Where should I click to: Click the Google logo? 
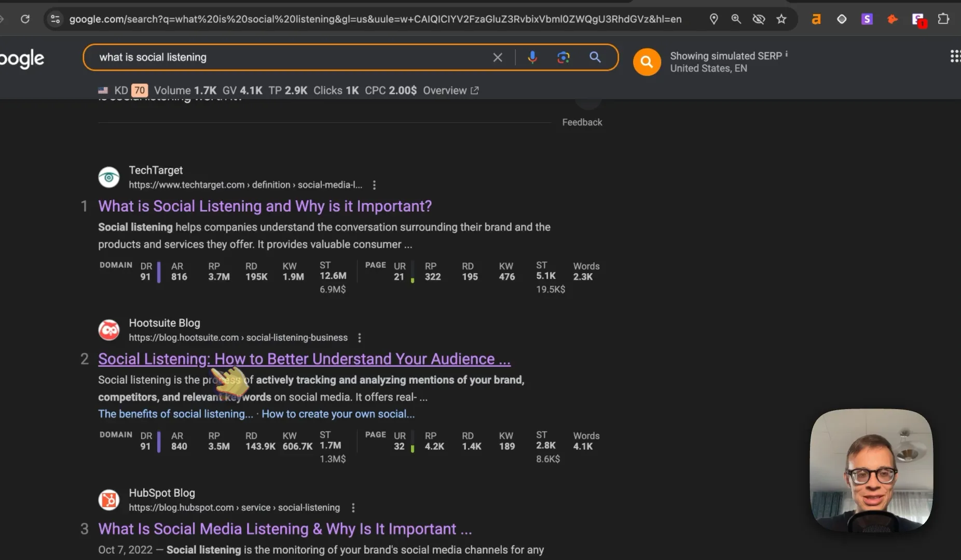22,59
